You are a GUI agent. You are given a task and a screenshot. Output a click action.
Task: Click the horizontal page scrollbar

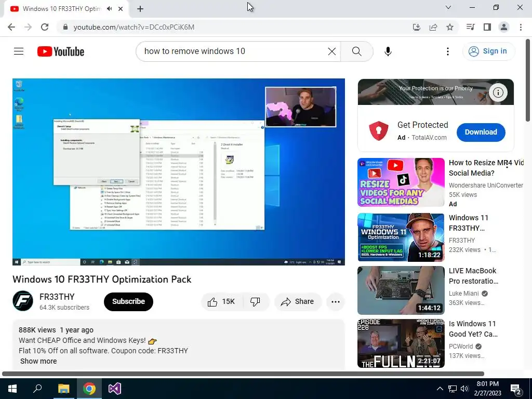click(243, 374)
